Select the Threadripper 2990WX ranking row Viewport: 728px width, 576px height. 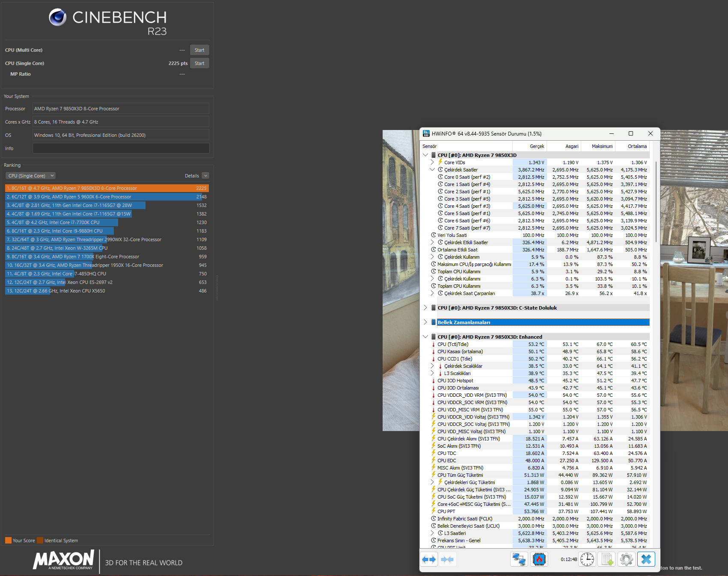[x=107, y=239]
